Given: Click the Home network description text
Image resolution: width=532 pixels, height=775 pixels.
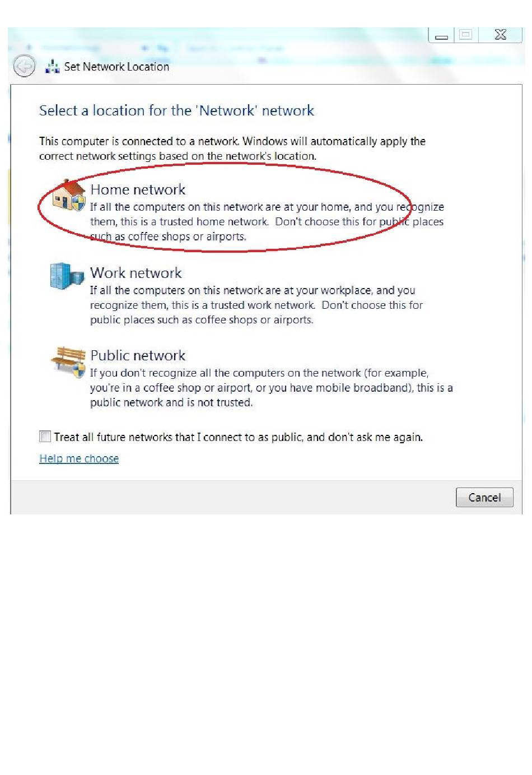Looking at the screenshot, I should coord(267,221).
